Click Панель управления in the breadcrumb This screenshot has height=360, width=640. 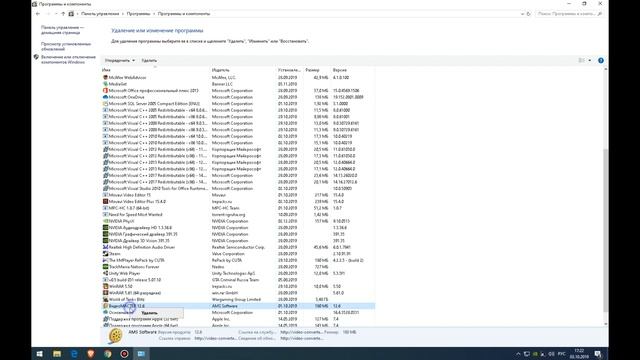[x=100, y=14]
